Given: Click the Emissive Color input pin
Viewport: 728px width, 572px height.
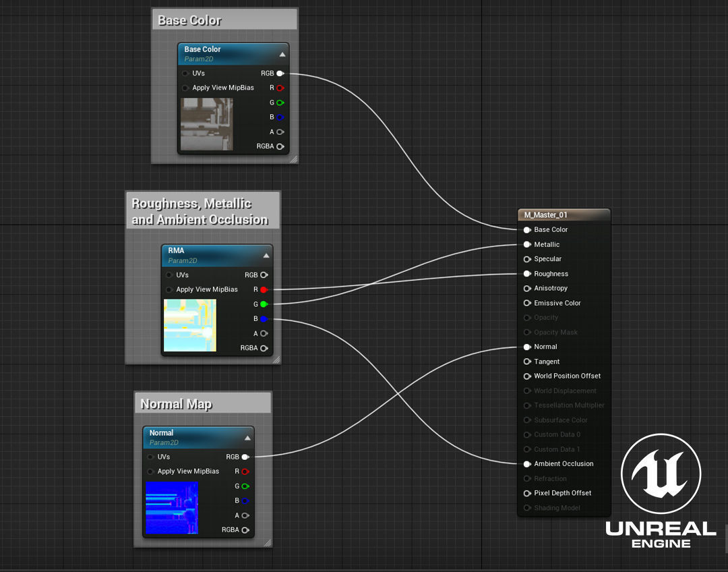Looking at the screenshot, I should [527, 304].
